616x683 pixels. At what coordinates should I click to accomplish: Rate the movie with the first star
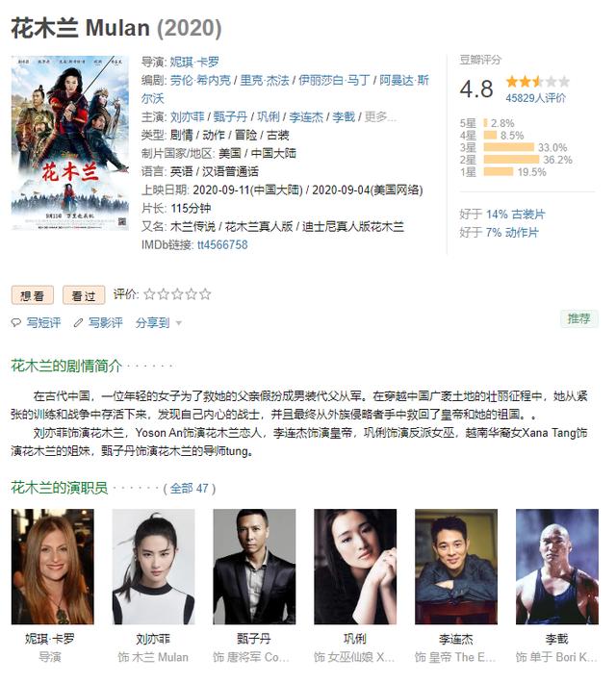point(149,294)
